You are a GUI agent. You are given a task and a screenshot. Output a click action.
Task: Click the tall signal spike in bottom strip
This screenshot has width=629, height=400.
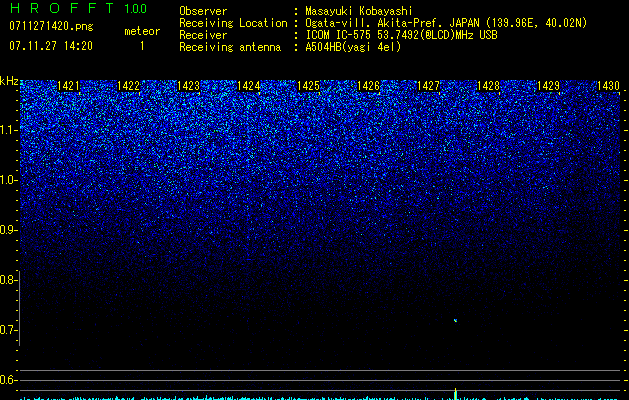[455, 394]
